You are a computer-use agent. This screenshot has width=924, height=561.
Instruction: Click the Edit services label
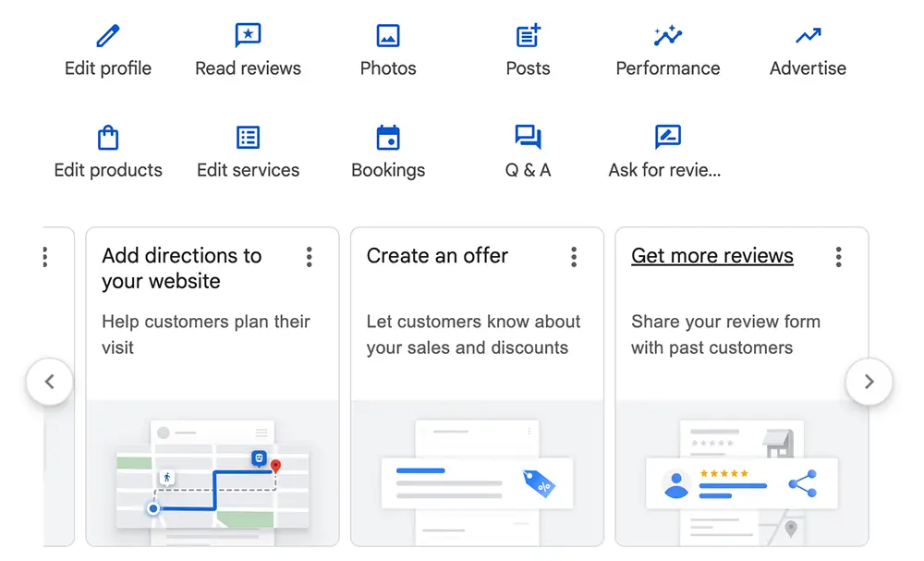point(248,170)
